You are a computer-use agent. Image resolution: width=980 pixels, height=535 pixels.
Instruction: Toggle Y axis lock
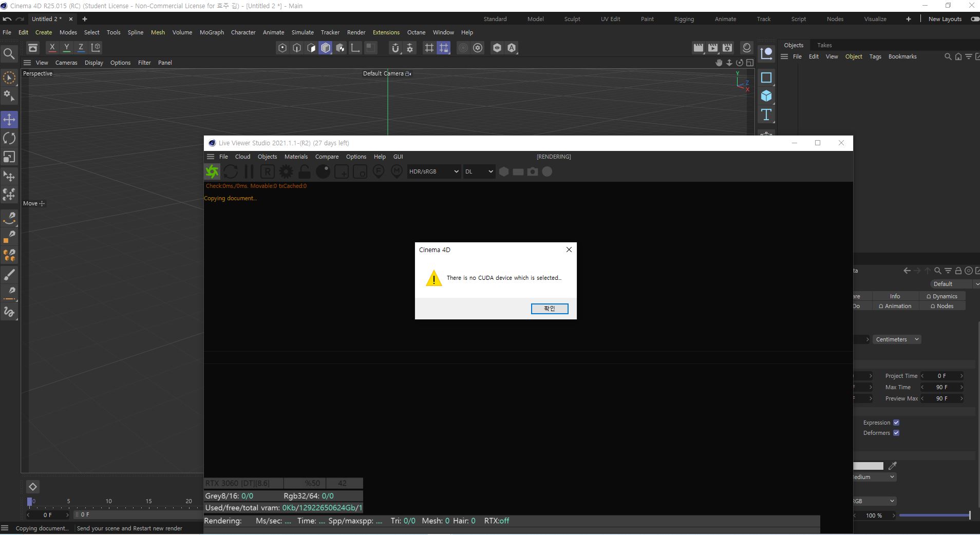[66, 48]
